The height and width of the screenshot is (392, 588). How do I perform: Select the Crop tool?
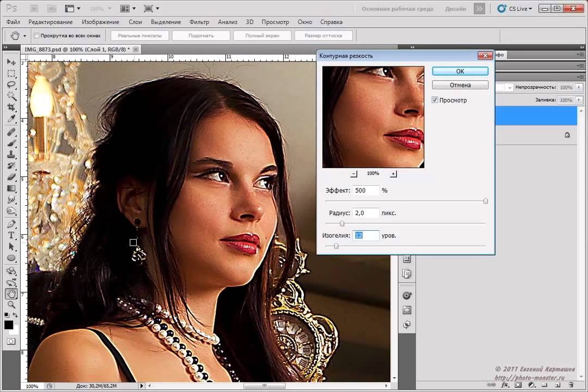point(11,108)
